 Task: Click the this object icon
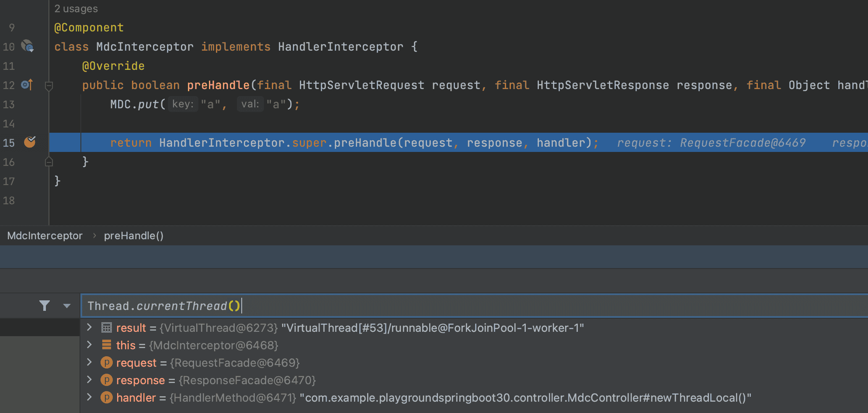tap(107, 345)
